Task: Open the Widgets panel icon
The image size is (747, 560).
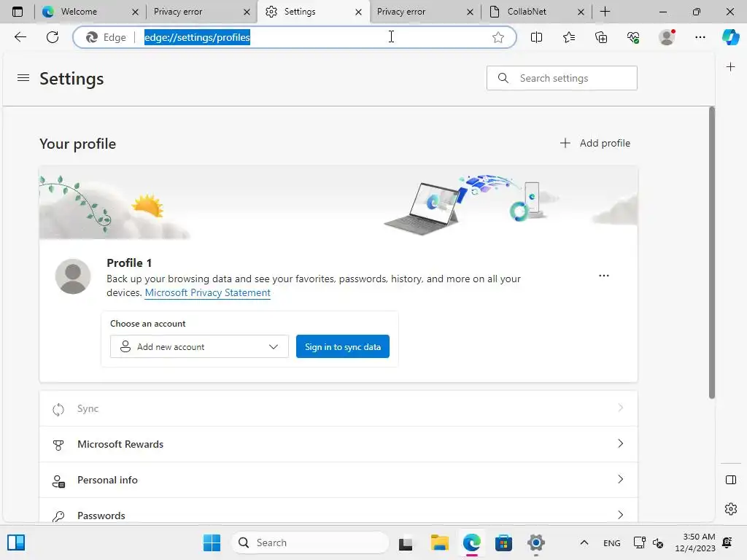Action: click(16, 542)
